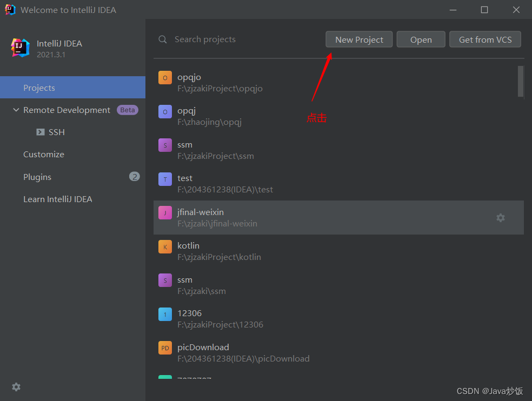Image resolution: width=532 pixels, height=401 pixels.
Task: Click orange K icon of kotlin
Action: (x=165, y=246)
